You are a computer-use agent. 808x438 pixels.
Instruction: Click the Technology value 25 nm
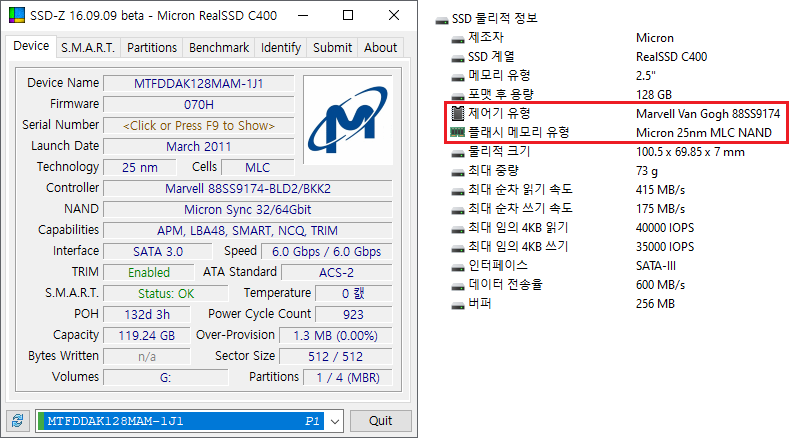tap(140, 167)
